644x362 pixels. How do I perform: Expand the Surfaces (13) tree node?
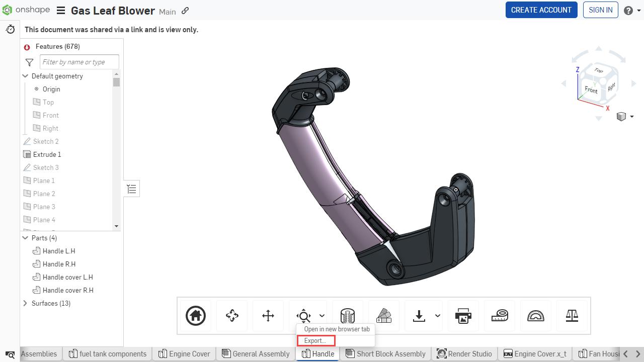coord(25,303)
